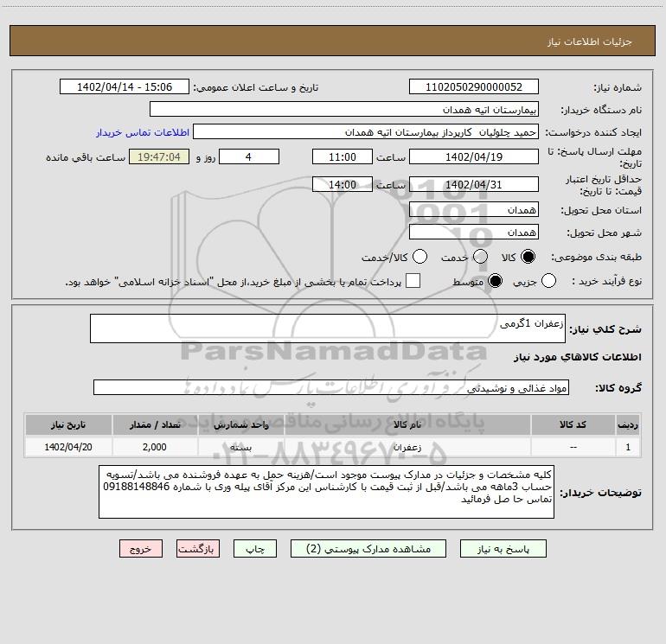Choose متوسط purchase process type
Viewport: 666px width, 644px height.
tap(495, 281)
